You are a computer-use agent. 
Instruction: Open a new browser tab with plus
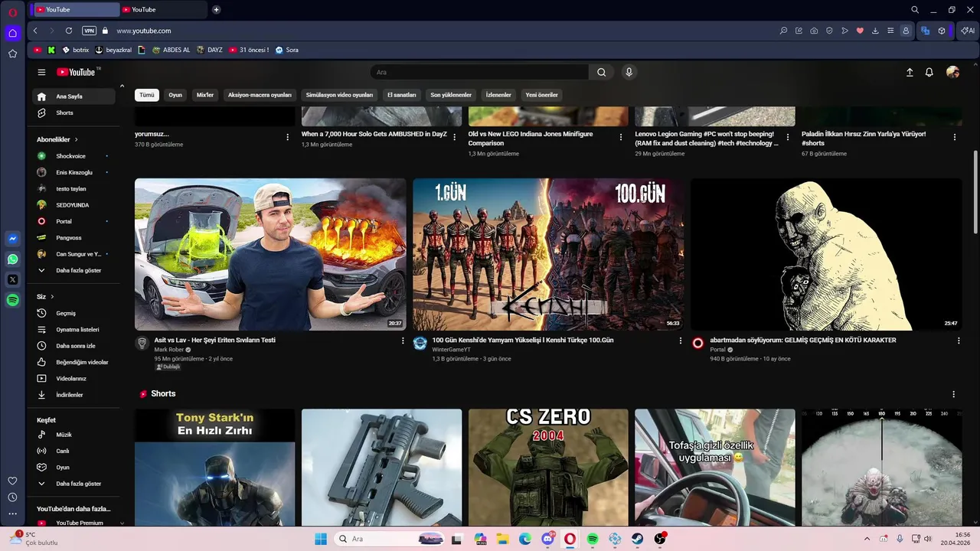(217, 9)
